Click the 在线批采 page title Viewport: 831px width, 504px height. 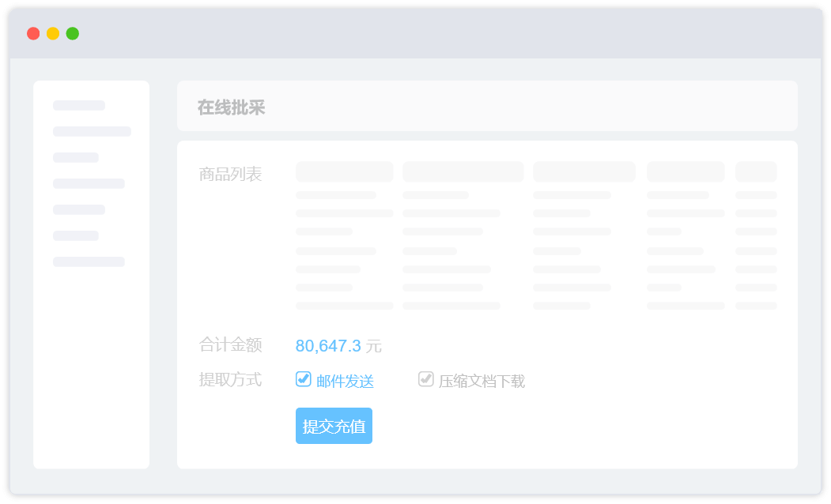(231, 107)
